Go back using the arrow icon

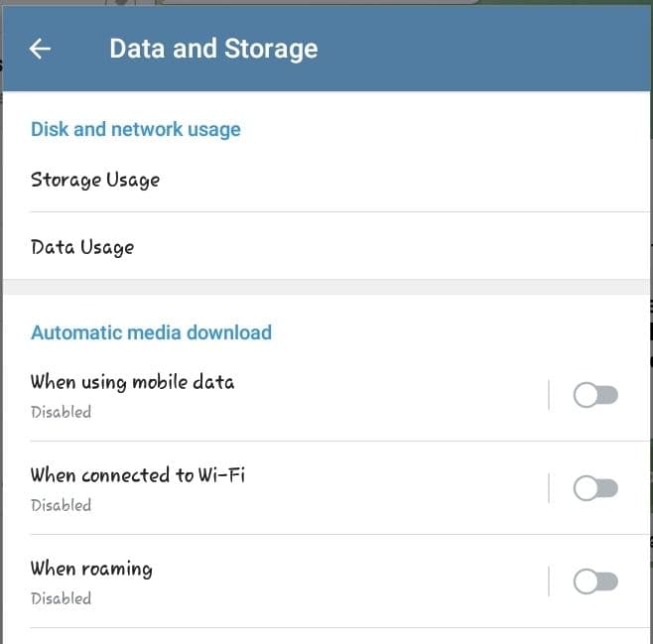[40, 49]
